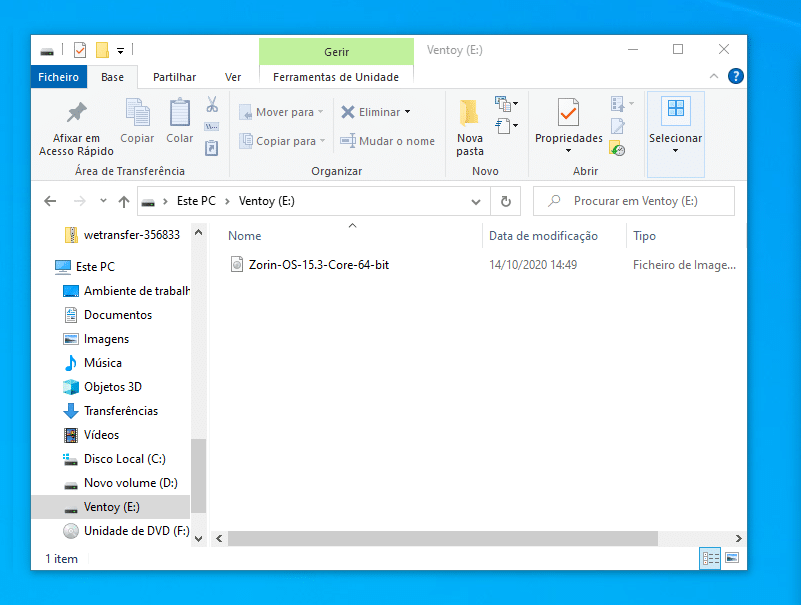Image resolution: width=801 pixels, height=605 pixels.
Task: Open Música in the sidebar
Action: (92, 363)
